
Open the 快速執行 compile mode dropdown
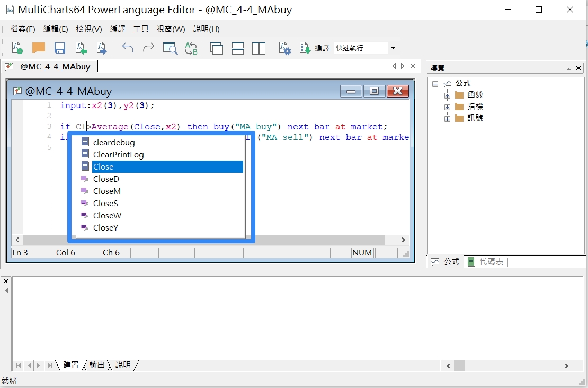tap(393, 48)
